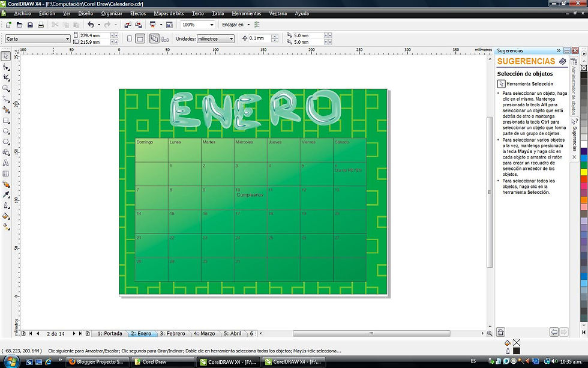Open the Efectos menu

click(138, 13)
